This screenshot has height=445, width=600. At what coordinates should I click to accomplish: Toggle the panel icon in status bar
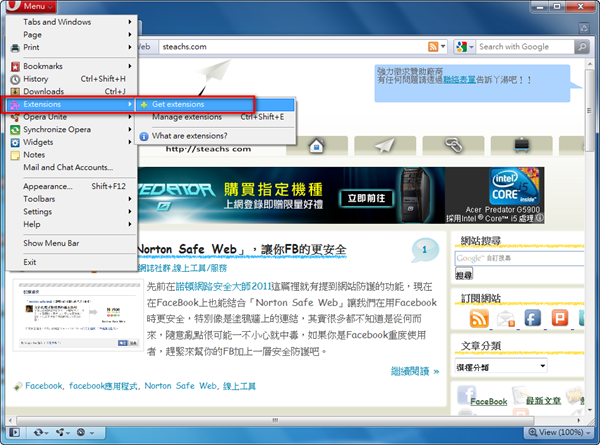[15, 432]
